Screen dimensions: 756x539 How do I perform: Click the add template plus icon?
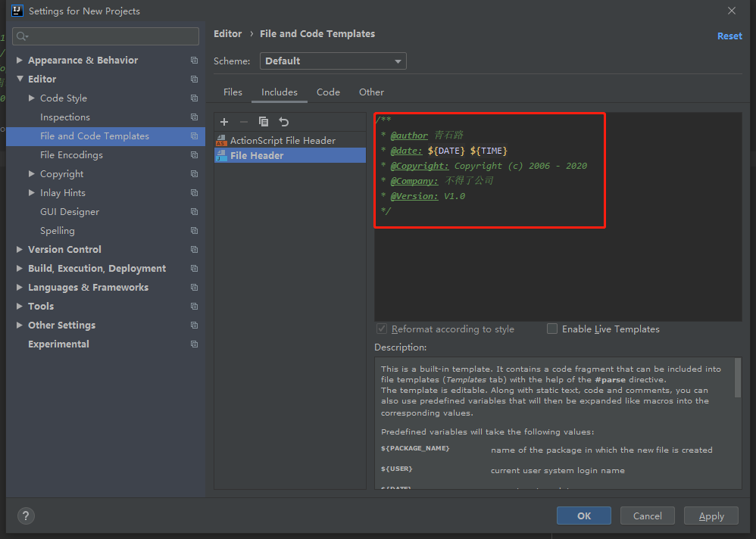224,122
